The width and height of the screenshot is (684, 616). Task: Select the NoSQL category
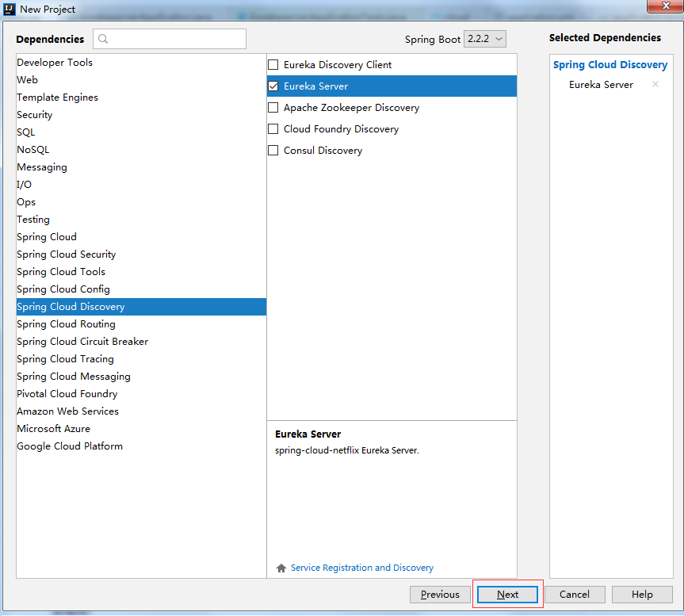pos(141,150)
